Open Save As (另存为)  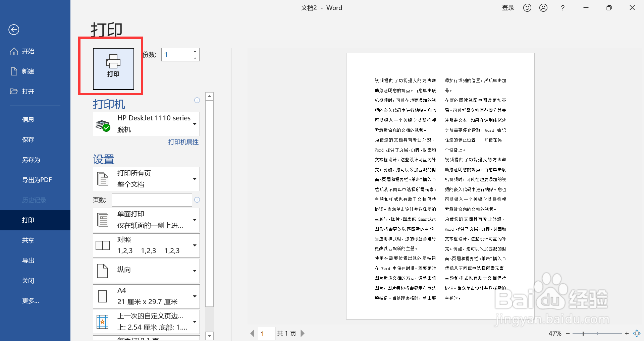point(31,160)
